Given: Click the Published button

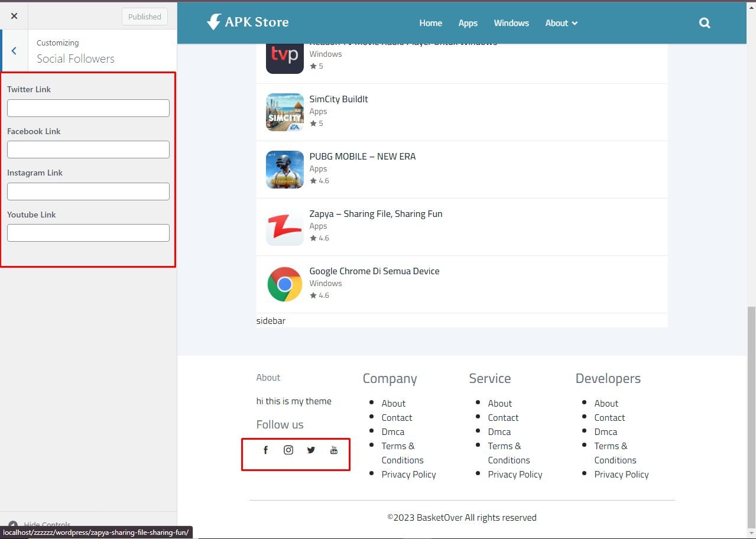Looking at the screenshot, I should point(145,17).
